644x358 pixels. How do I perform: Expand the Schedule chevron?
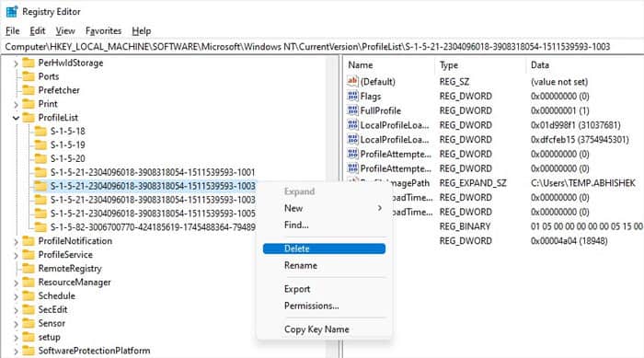tap(16, 296)
